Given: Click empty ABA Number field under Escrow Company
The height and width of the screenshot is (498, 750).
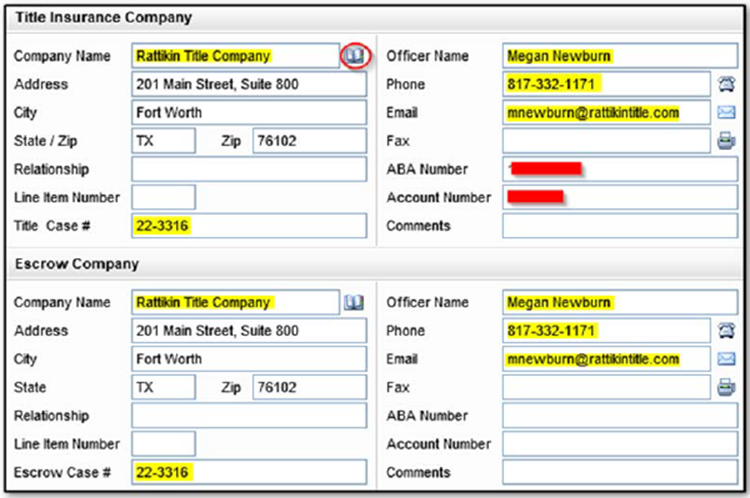Looking at the screenshot, I should (620, 415).
